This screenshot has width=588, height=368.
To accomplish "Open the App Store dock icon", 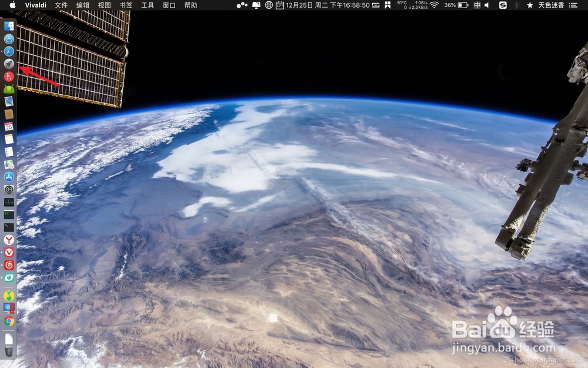I will [9, 177].
